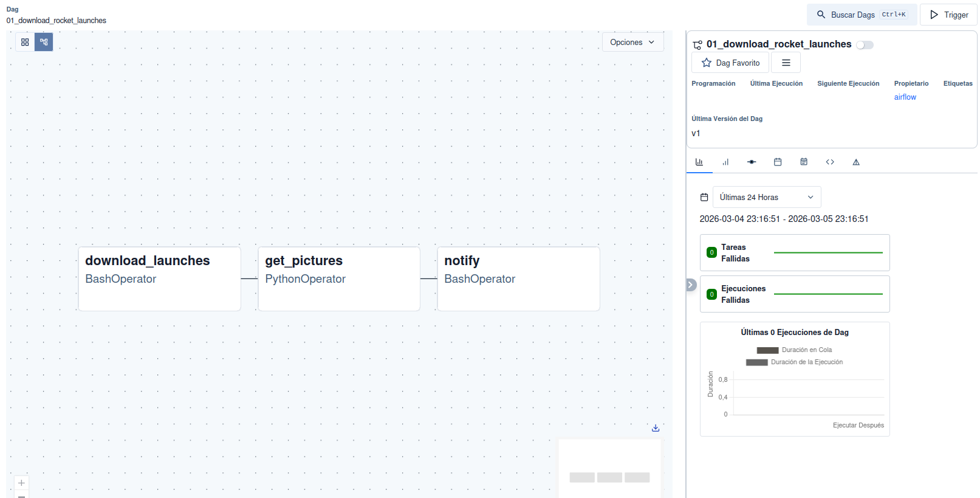This screenshot has height=498, width=980.
Task: Open the warning triangle tab icon
Action: click(x=856, y=162)
